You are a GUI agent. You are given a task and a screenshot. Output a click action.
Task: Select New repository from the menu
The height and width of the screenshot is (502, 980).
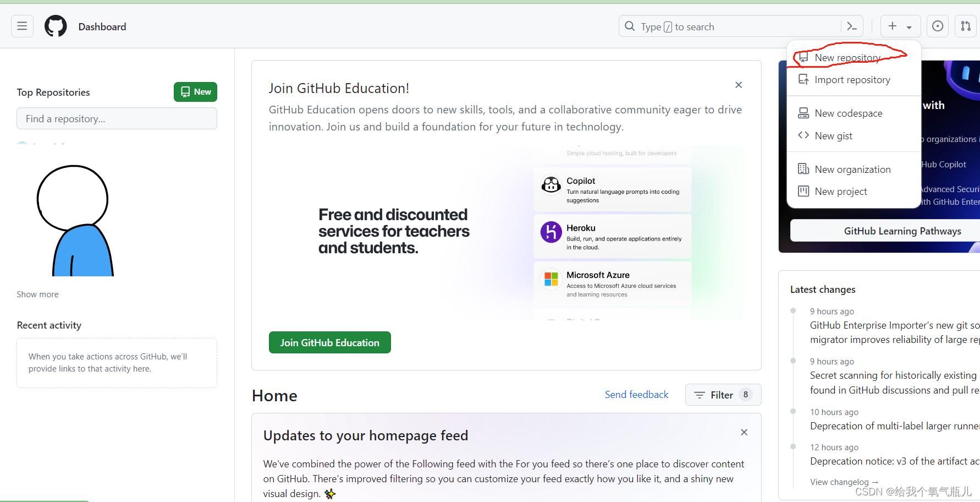(849, 57)
